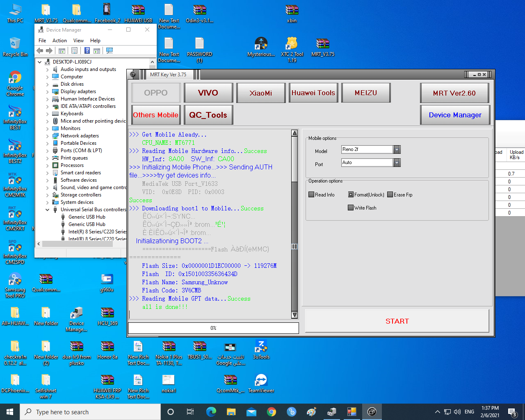Go back in Device Manager toolbar

[40, 50]
